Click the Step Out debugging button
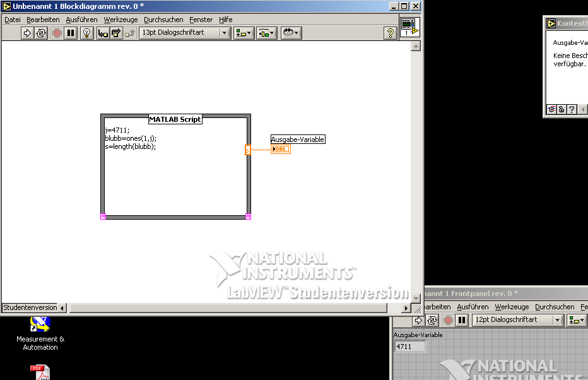Viewport: 588px width, 380px height. [130, 33]
